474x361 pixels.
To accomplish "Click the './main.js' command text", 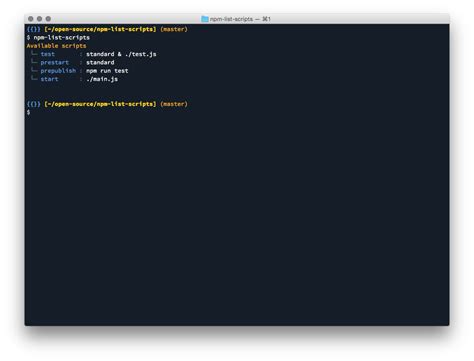I will point(102,79).
